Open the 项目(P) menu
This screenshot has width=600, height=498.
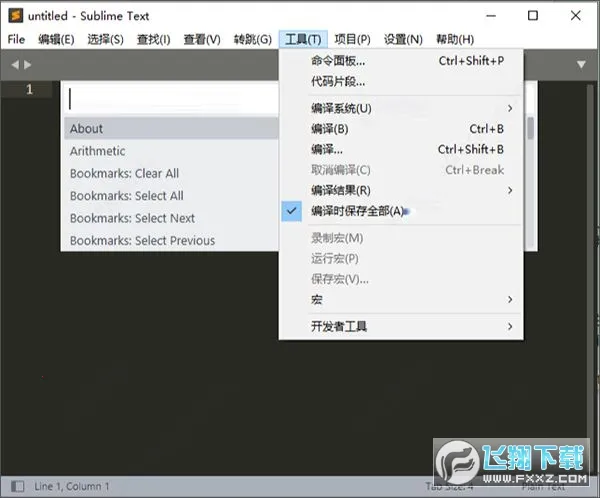click(352, 39)
